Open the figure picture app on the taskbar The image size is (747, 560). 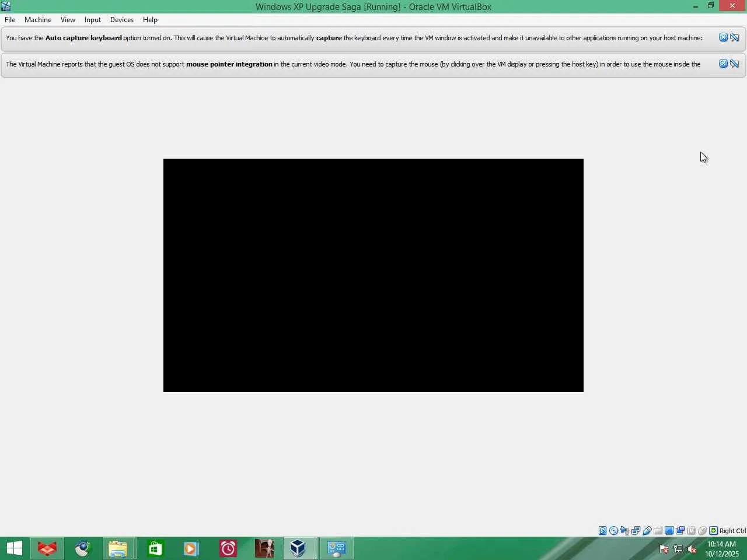[264, 548]
